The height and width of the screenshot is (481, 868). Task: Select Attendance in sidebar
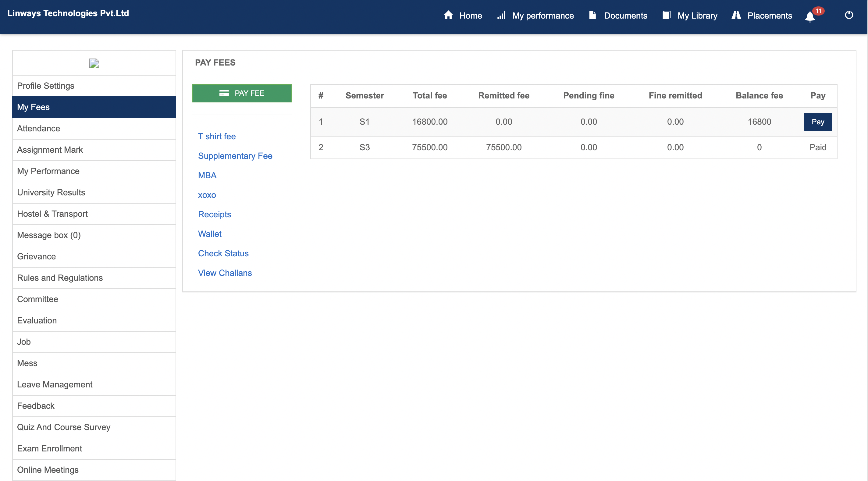94,129
